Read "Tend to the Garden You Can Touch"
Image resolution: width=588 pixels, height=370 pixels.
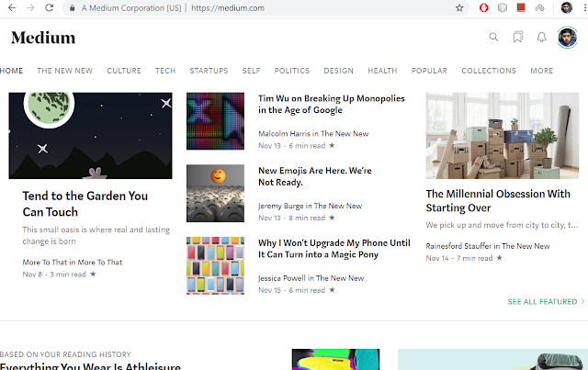coord(85,204)
